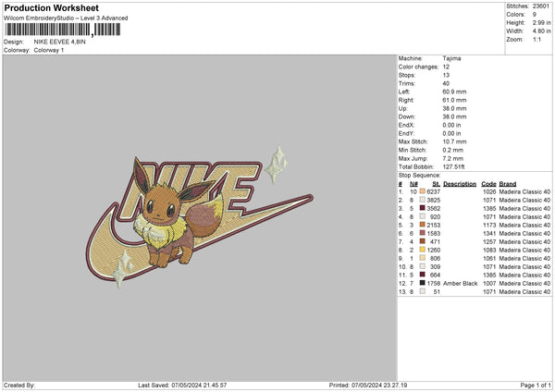555x392 pixels.
Task: Select the Height value 2.99 in
Action: click(x=541, y=22)
